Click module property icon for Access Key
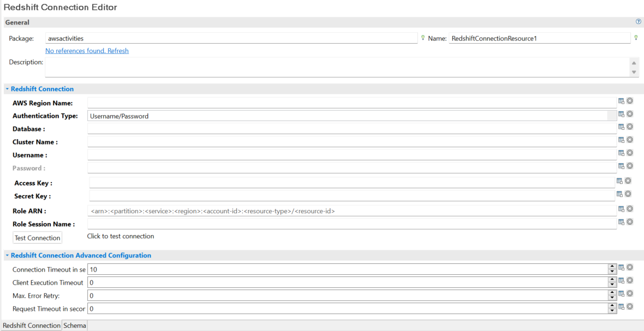 pyautogui.click(x=620, y=181)
